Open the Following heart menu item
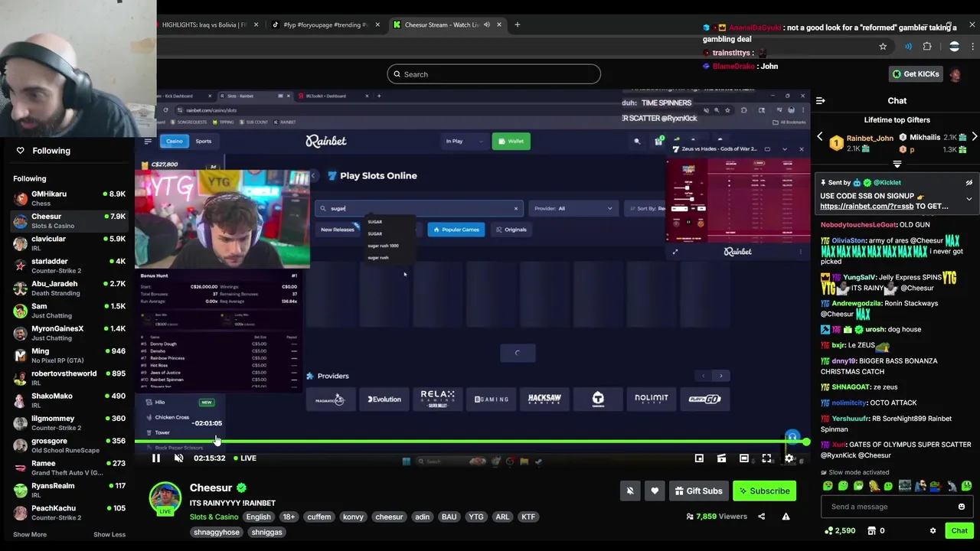 [x=44, y=151]
